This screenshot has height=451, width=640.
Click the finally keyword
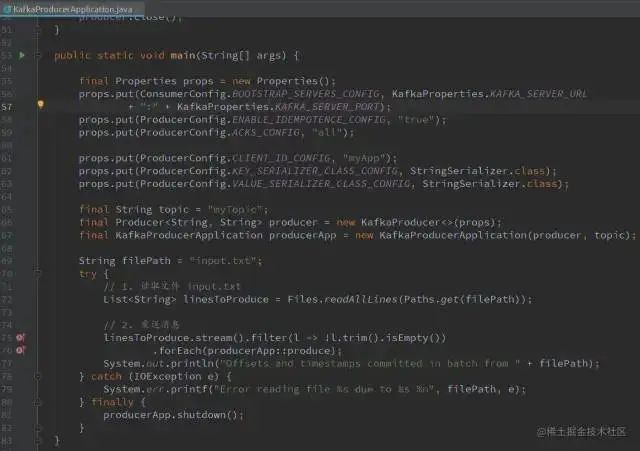pyautogui.click(x=112, y=402)
